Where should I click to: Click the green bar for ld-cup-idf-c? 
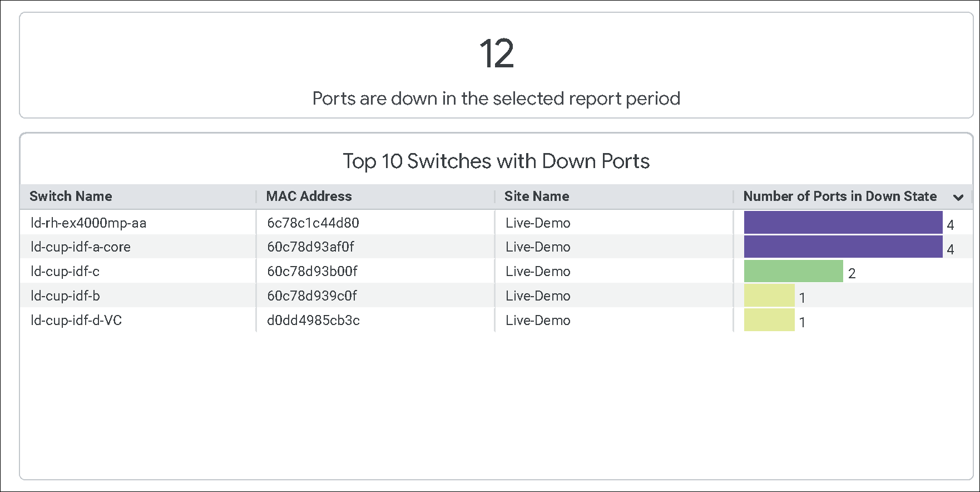(793, 272)
